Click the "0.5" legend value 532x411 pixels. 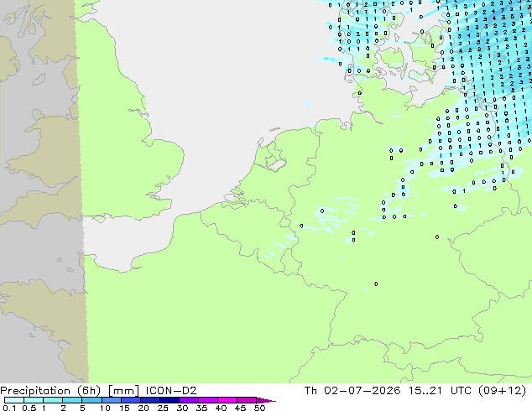[29, 408]
